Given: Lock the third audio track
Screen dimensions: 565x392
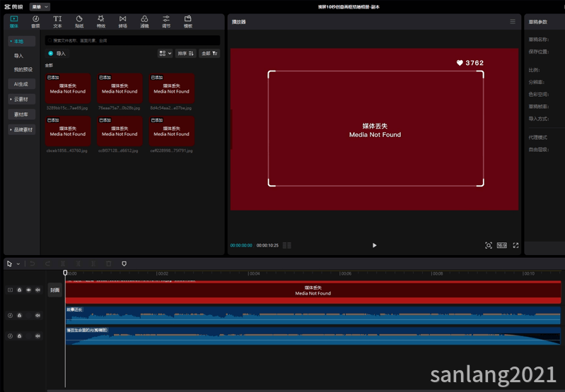Looking at the screenshot, I should [x=20, y=335].
